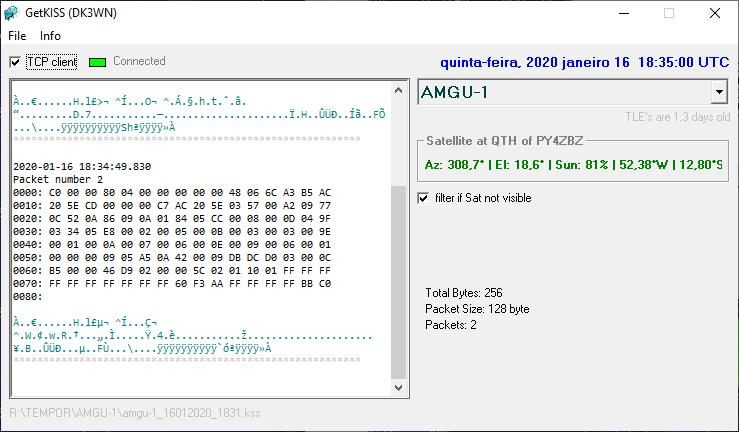739x432 pixels.
Task: Click the 'Total Bytes: 256' readout
Action: tap(464, 293)
